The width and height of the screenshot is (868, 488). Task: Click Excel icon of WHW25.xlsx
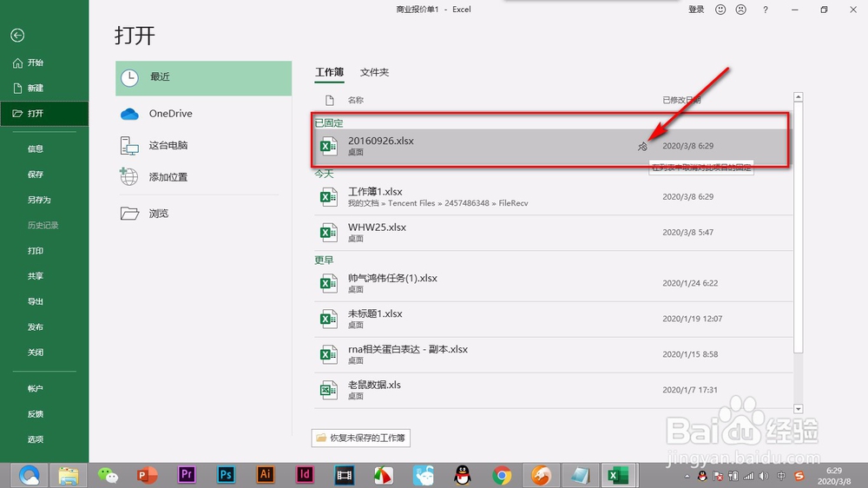tap(328, 233)
